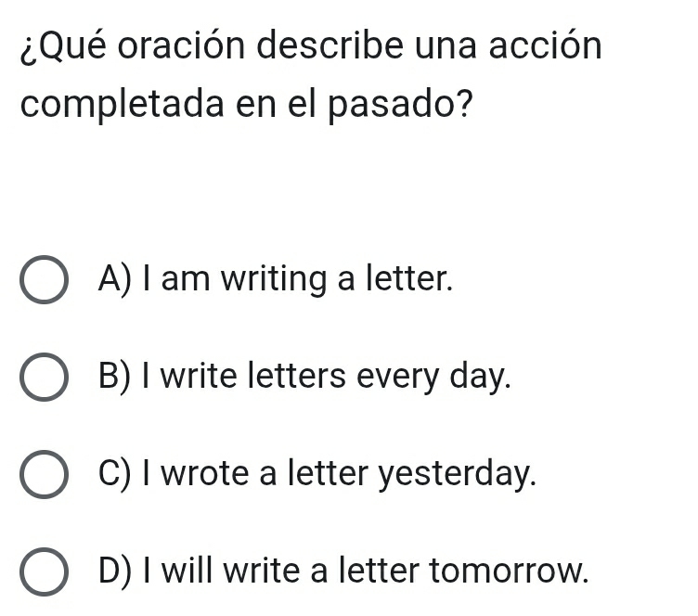The height and width of the screenshot is (616, 698).
Task: Pick the text 'I wrote a letter yesterday.'
Action: [x=338, y=474]
